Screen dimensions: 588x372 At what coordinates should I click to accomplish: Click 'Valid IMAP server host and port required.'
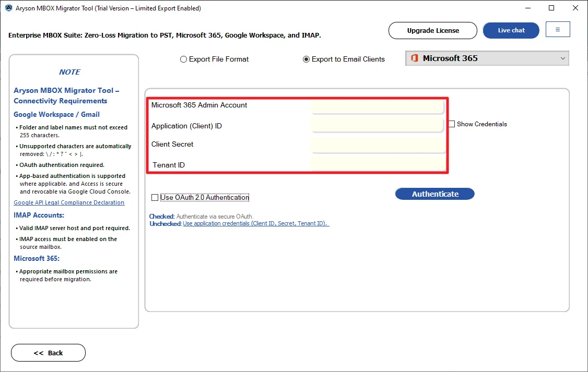click(x=75, y=228)
